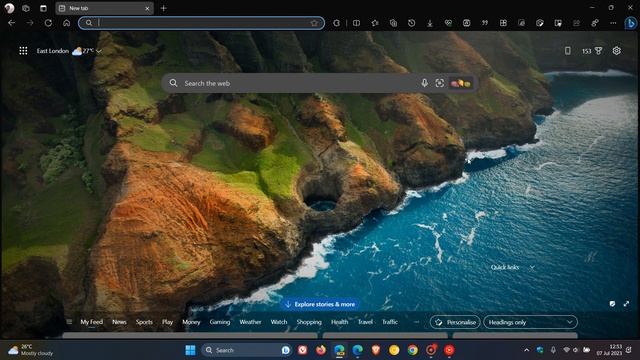Open the tab actions menu icon

click(x=43, y=8)
